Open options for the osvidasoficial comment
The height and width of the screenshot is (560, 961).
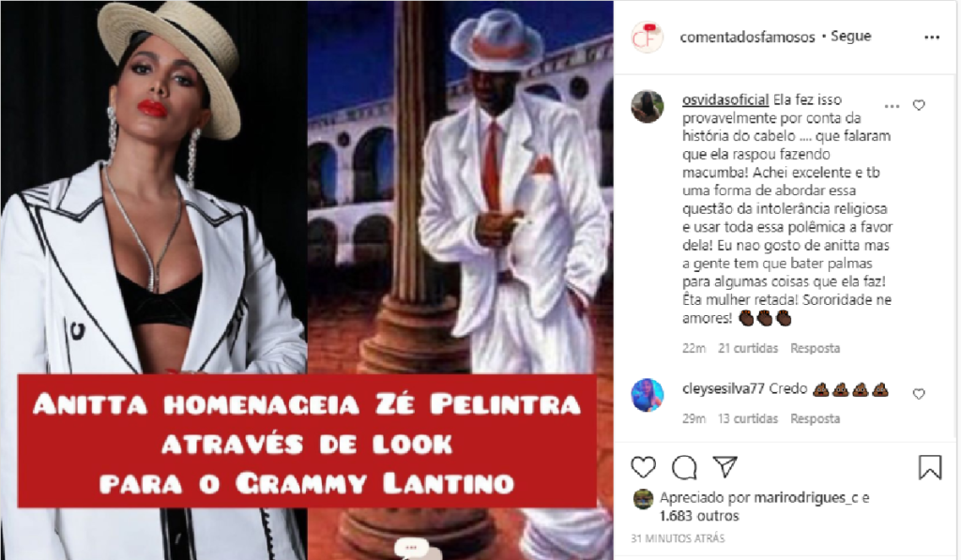(892, 107)
